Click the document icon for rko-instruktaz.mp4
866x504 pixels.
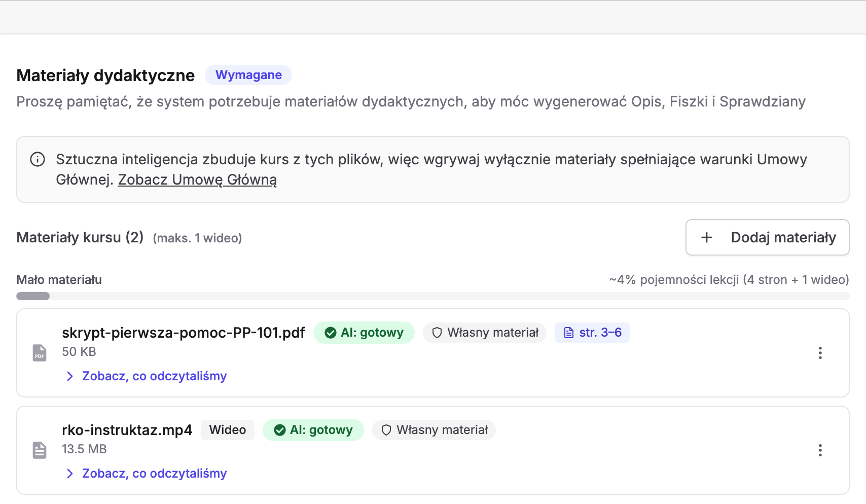pyautogui.click(x=40, y=450)
